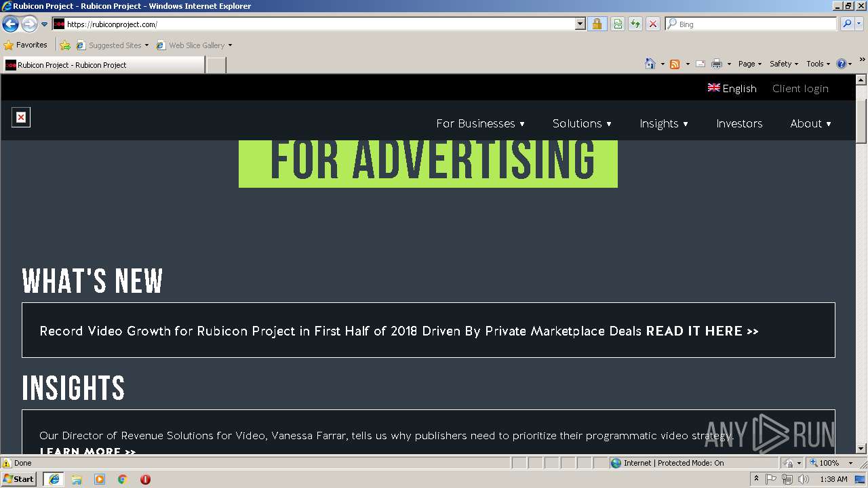Open Web Slice Gallery link
Image resolution: width=868 pixels, height=488 pixels.
point(194,45)
